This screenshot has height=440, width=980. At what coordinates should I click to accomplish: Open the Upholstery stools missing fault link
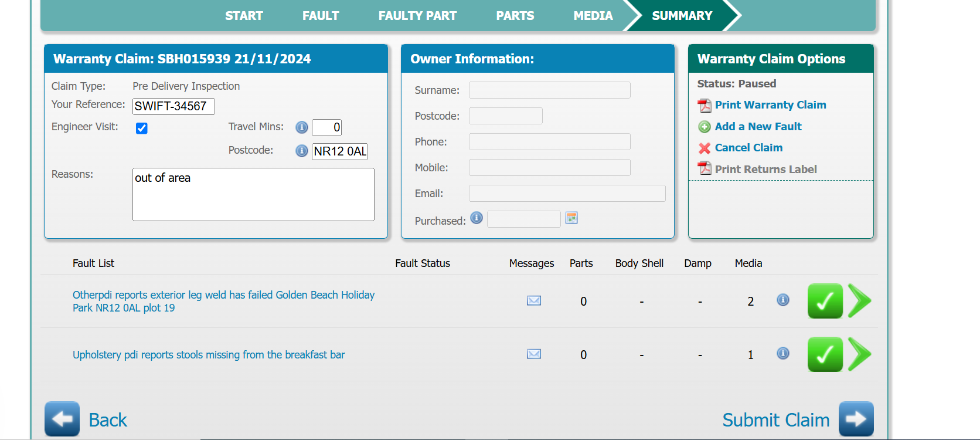[209, 355]
